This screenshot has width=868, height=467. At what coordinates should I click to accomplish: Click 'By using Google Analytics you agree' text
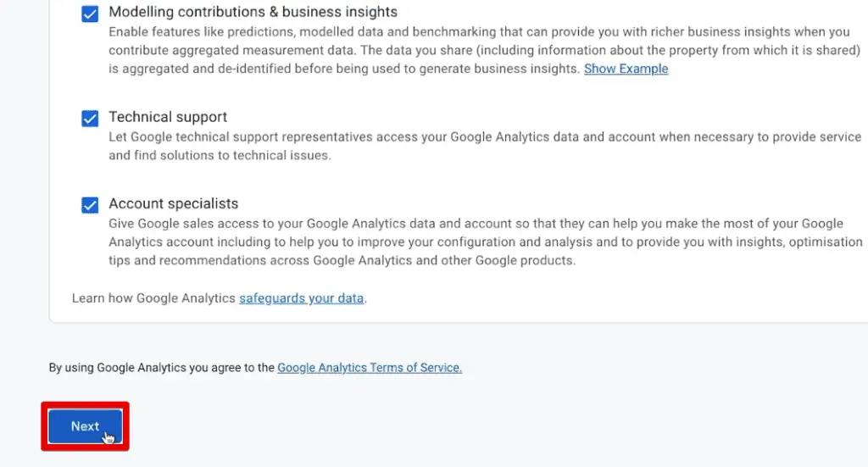click(x=161, y=368)
